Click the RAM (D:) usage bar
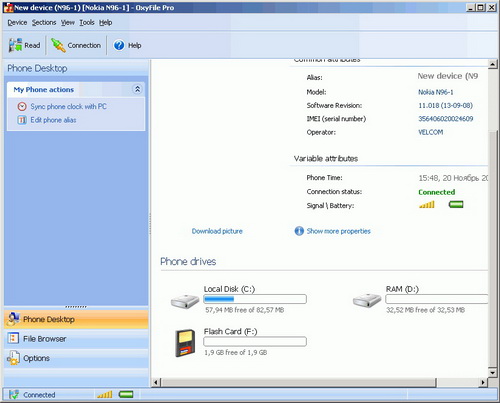This screenshot has height=403, width=500. (x=436, y=299)
